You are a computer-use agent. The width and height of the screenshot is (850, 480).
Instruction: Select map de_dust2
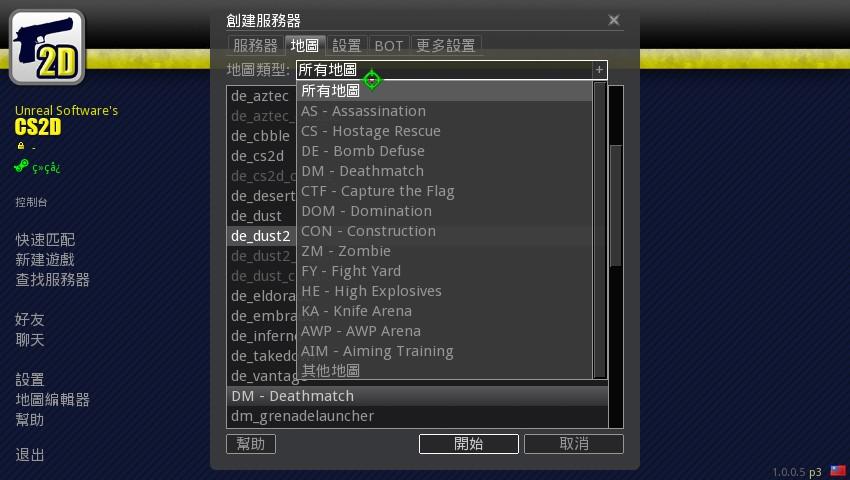tap(261, 236)
